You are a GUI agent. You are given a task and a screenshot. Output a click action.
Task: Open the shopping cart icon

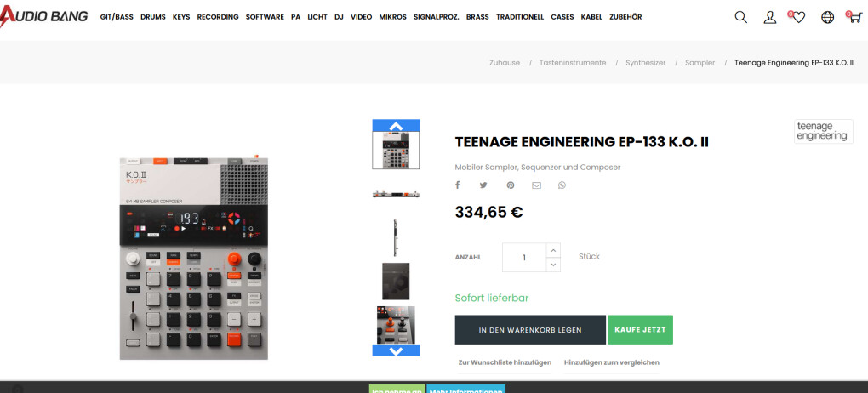855,17
